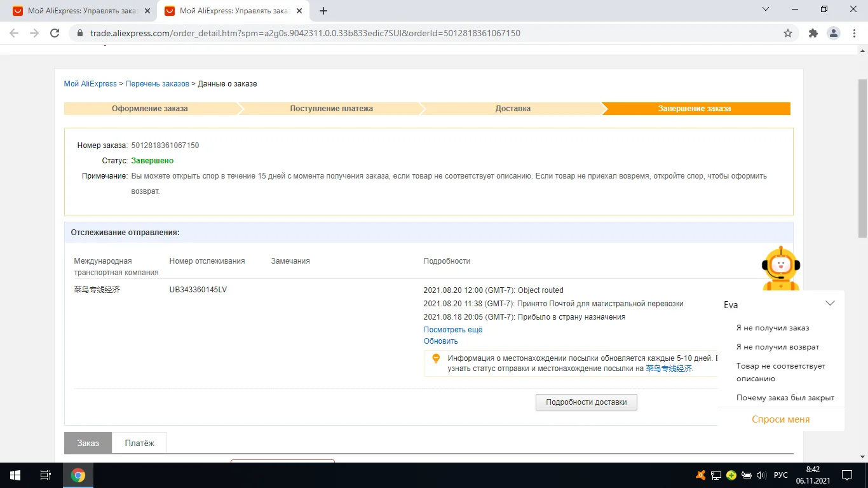
Task: Open the tab search dropdown
Action: tap(766, 9)
